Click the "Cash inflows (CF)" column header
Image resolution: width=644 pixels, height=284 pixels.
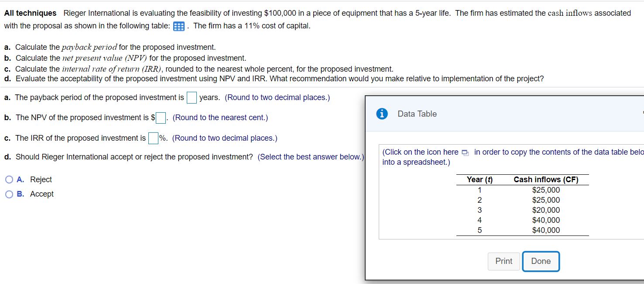coord(546,180)
